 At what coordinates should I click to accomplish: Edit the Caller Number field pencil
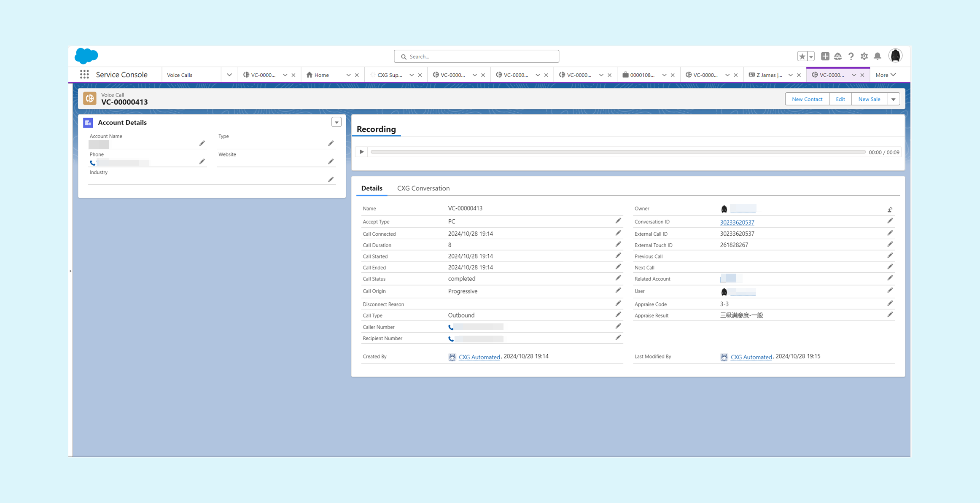pos(618,326)
